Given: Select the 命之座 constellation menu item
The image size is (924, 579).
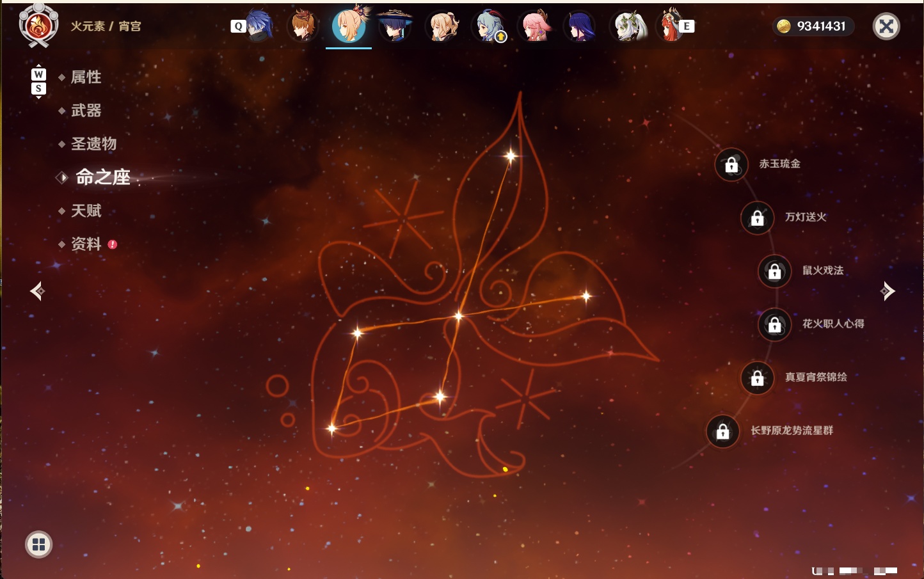Looking at the screenshot, I should coord(103,177).
